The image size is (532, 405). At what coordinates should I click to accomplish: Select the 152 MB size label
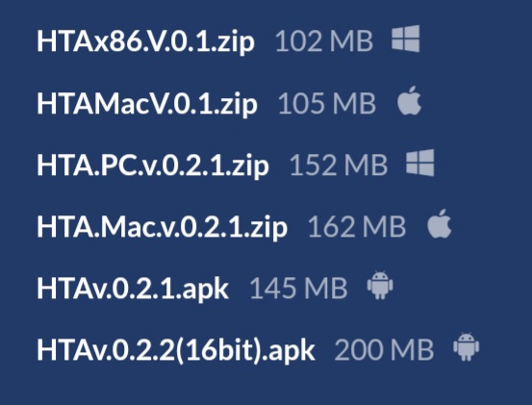point(339,165)
